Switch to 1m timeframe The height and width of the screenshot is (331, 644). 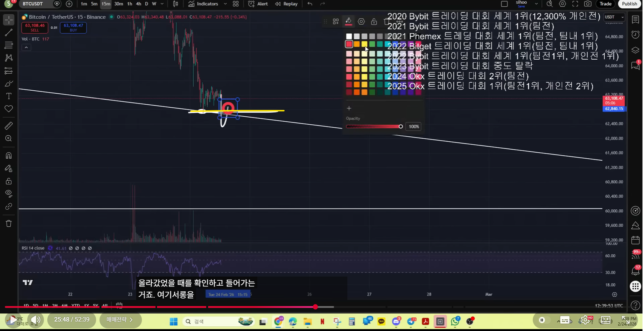(x=84, y=4)
